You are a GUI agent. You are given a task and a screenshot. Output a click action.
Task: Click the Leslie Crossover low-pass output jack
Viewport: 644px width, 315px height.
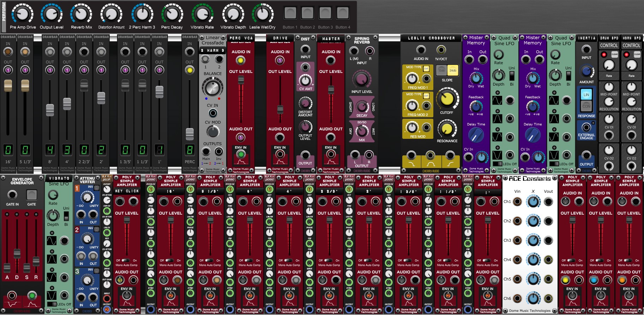pos(411,155)
